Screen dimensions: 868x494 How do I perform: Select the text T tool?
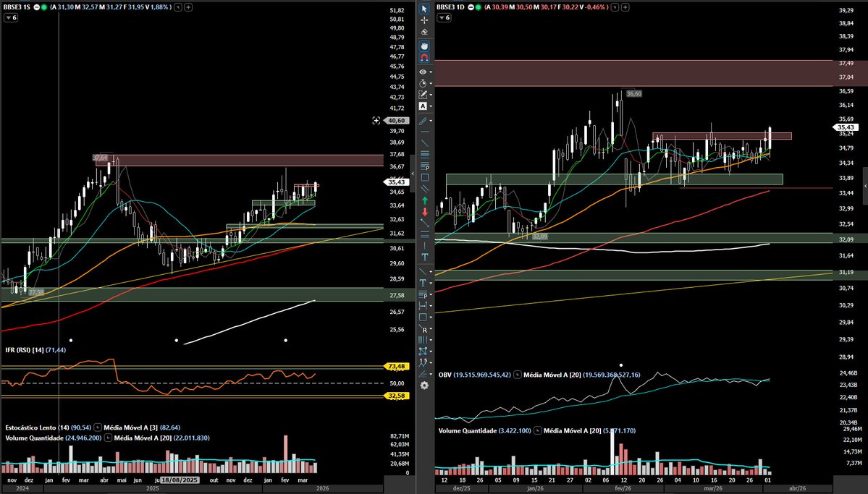coord(425,257)
